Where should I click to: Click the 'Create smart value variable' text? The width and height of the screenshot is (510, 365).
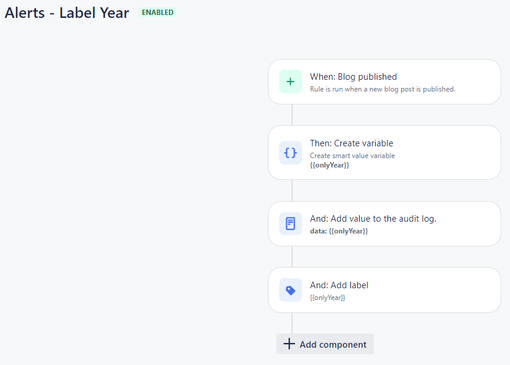pos(352,156)
